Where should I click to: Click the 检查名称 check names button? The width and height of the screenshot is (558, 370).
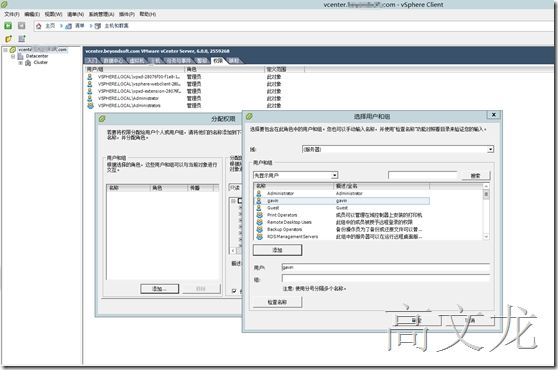point(278,302)
